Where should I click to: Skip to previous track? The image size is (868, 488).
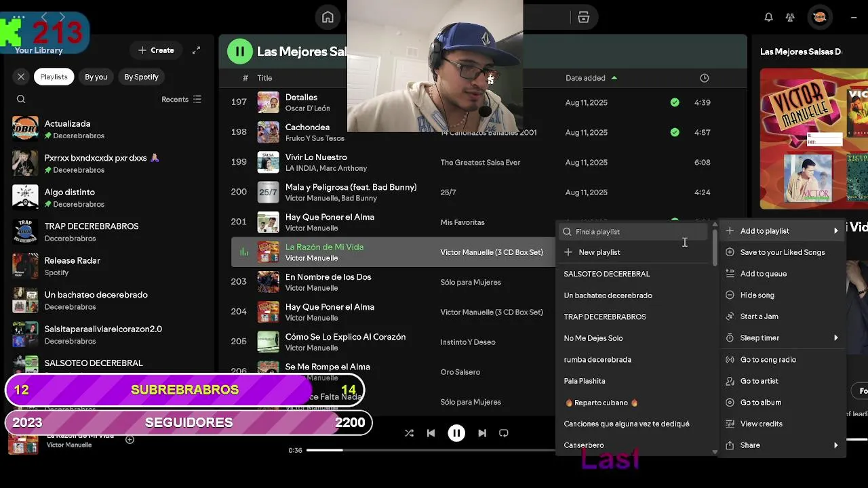[431, 433]
